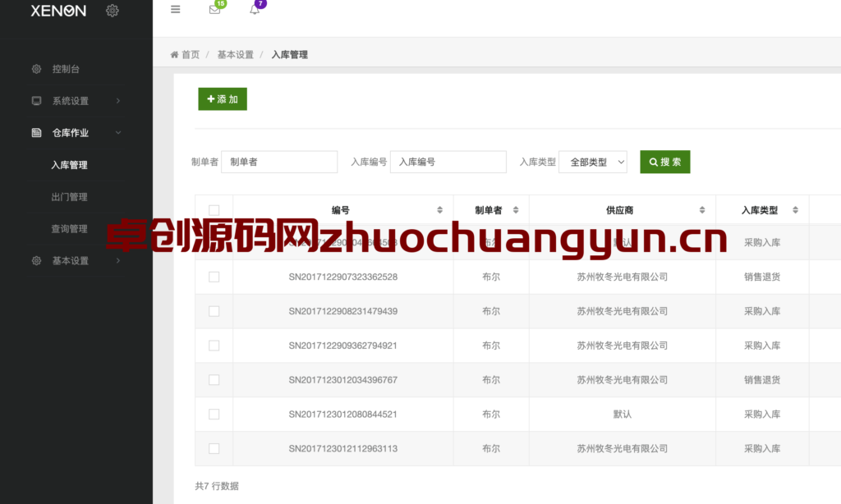Check the box for row SN2017122908231479439
841x504 pixels.
[214, 311]
